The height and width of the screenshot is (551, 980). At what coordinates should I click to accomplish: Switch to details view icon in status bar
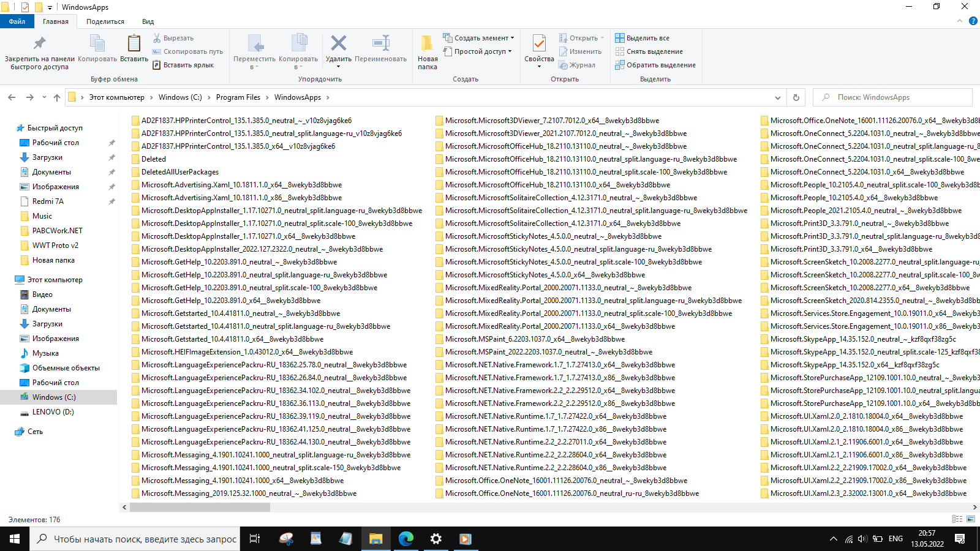click(957, 519)
